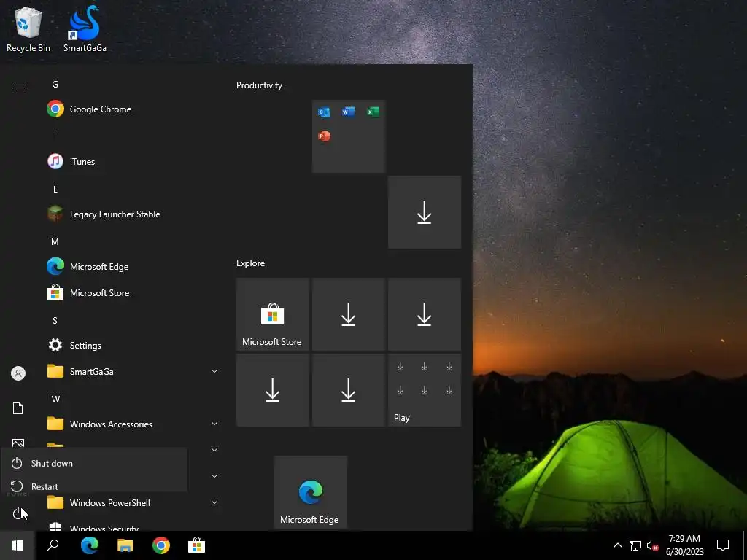Viewport: 747px width, 560px height.
Task: Click the Power button in Start sidebar
Action: pyautogui.click(x=18, y=513)
